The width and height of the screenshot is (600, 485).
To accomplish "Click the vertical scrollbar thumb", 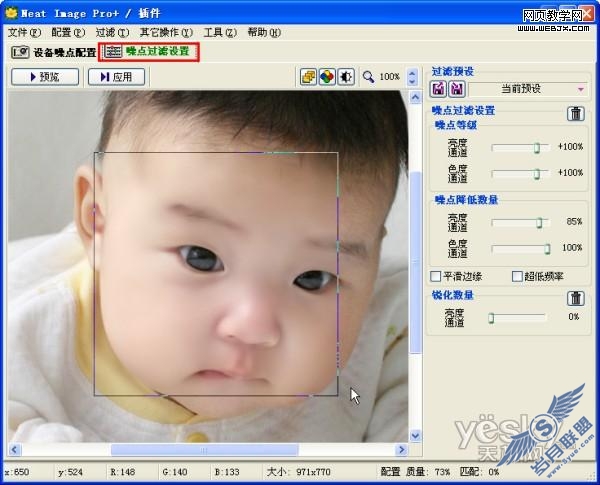I will (x=415, y=262).
